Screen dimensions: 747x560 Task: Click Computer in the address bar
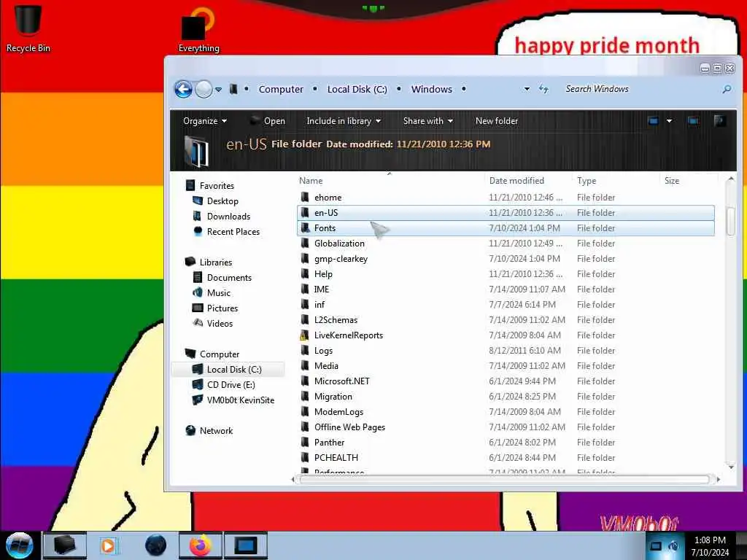(x=281, y=89)
